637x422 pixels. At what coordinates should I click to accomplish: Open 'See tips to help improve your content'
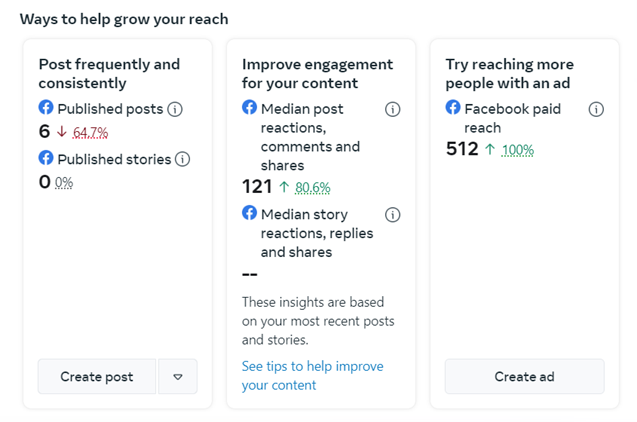coord(312,375)
